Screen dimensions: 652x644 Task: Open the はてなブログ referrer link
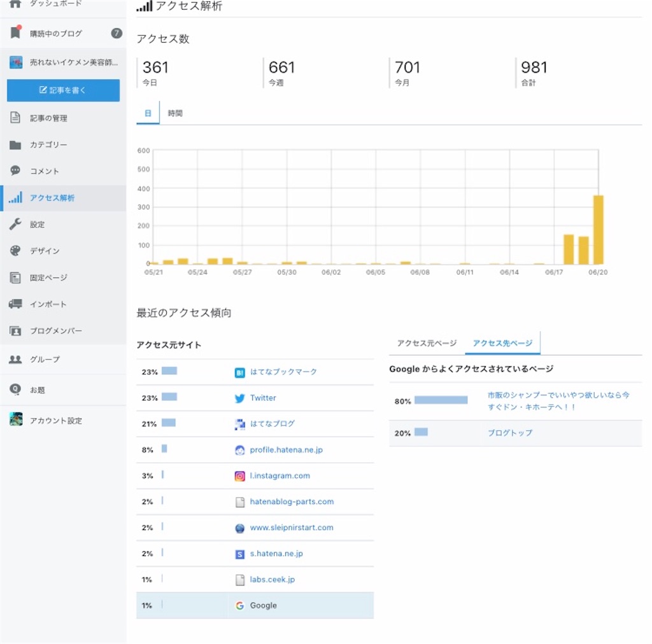(273, 424)
